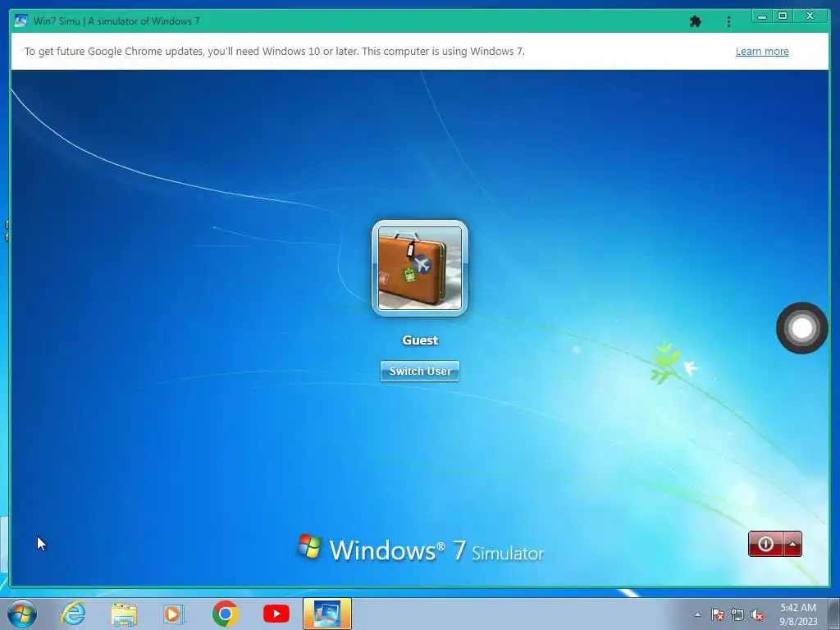Open the clock showing 5:42 AM
Screen dimensions: 840x630
(798, 614)
